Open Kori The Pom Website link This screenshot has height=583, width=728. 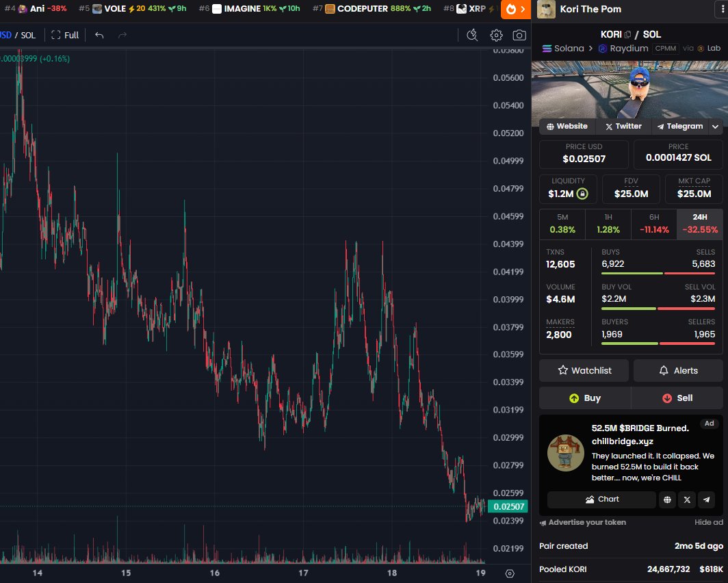[x=567, y=127]
